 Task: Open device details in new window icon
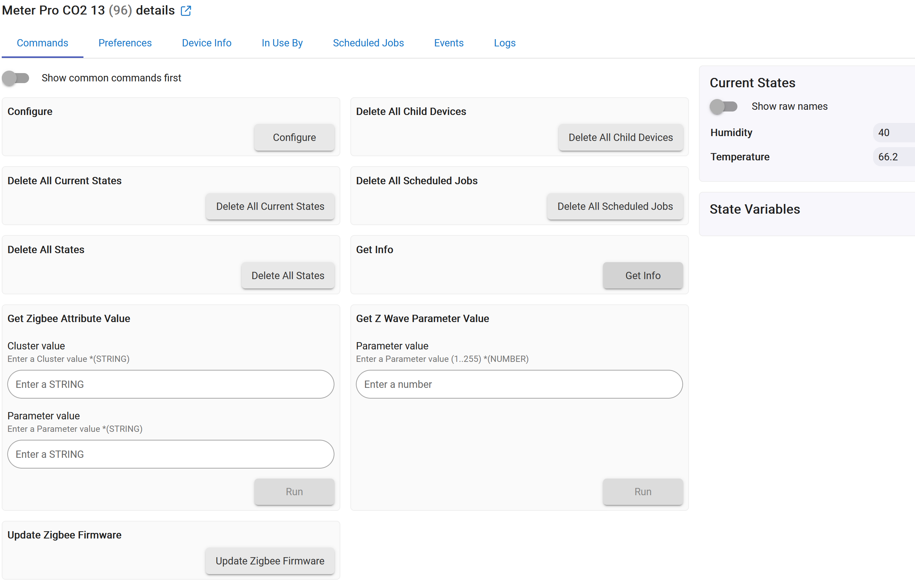[x=186, y=11]
